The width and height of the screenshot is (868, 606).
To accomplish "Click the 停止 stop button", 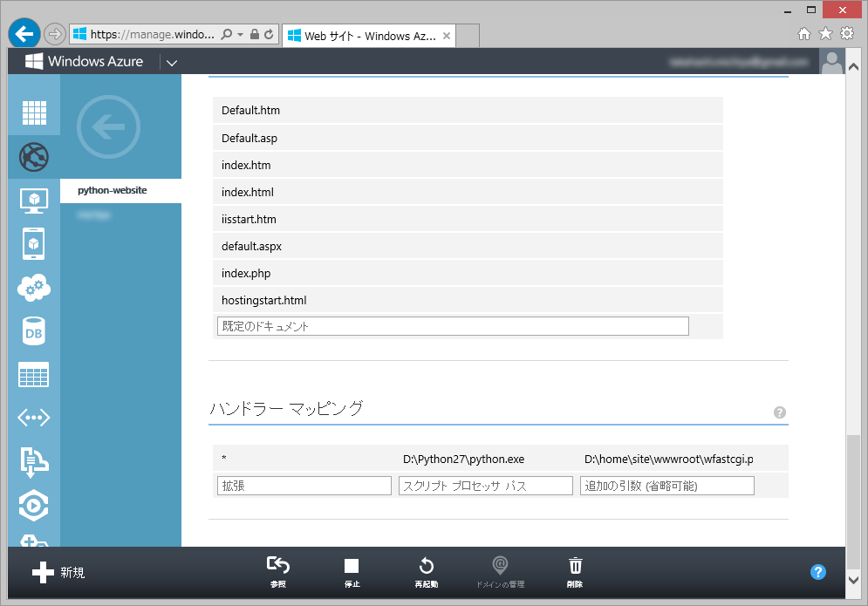I will [352, 571].
